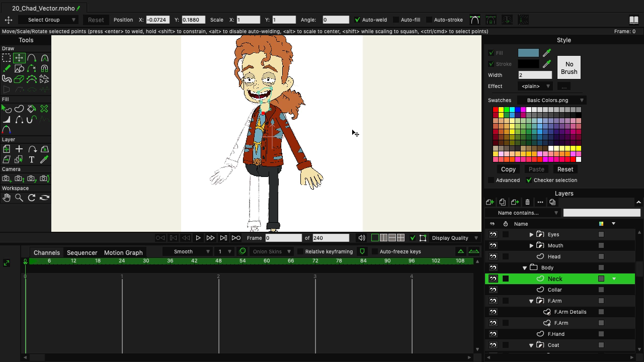Open the Smooth interpolation dropdown
Viewport: 644px width, 362px height.
point(188,251)
